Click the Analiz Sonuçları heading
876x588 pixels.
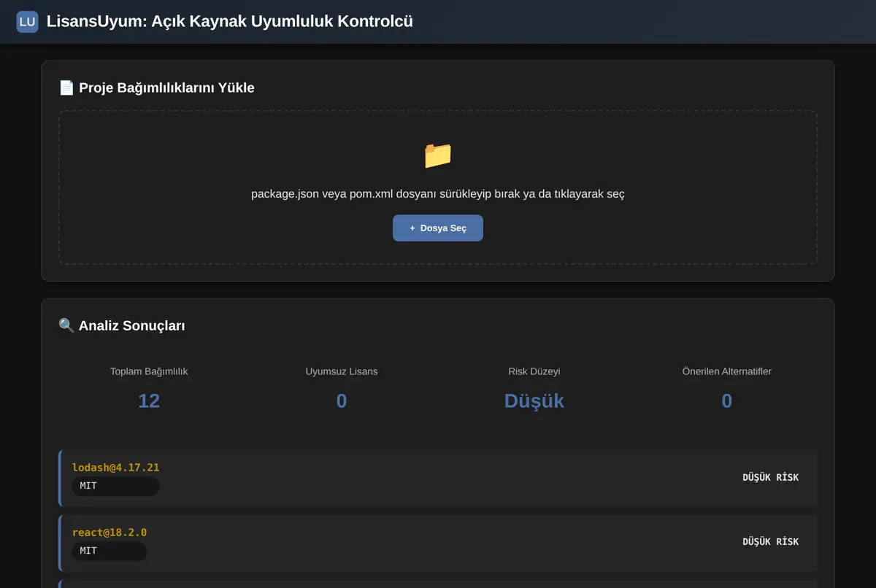pos(131,325)
